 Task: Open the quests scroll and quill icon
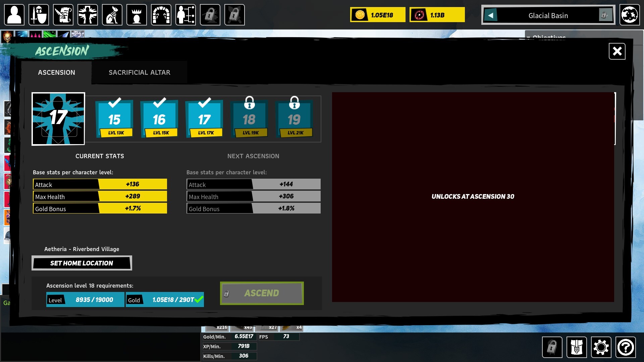pyautogui.click(x=63, y=15)
